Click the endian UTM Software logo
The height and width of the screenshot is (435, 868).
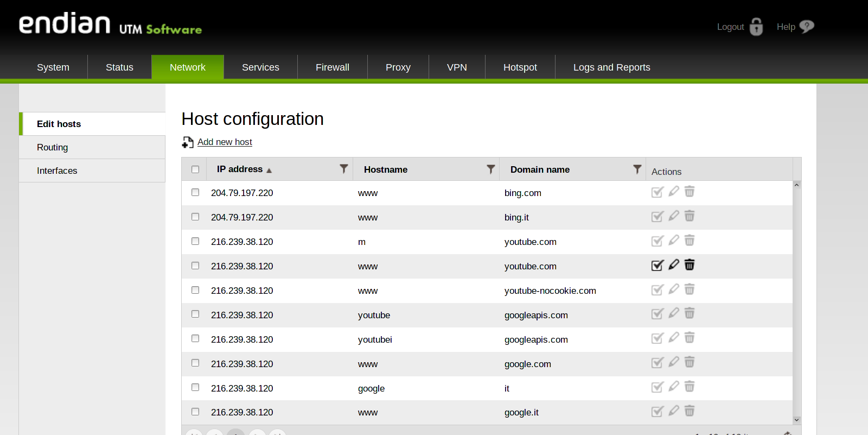[110, 24]
